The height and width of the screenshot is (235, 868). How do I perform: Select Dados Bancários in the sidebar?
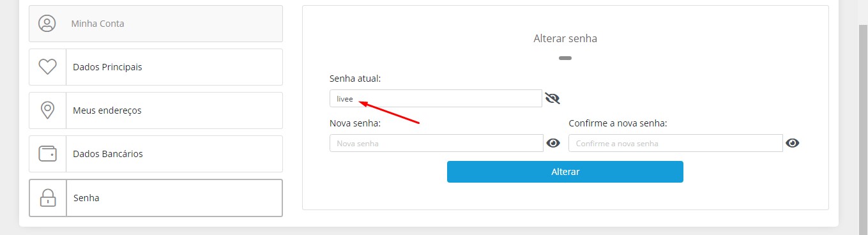156,154
